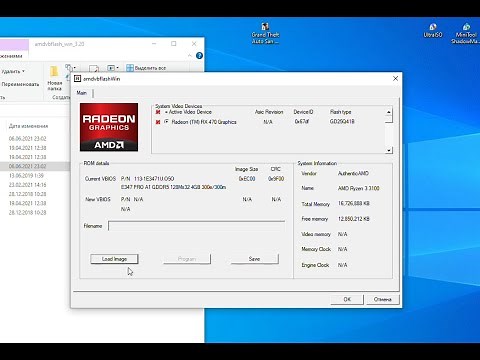
Task: Click the Device ID column label
Action: point(303,112)
